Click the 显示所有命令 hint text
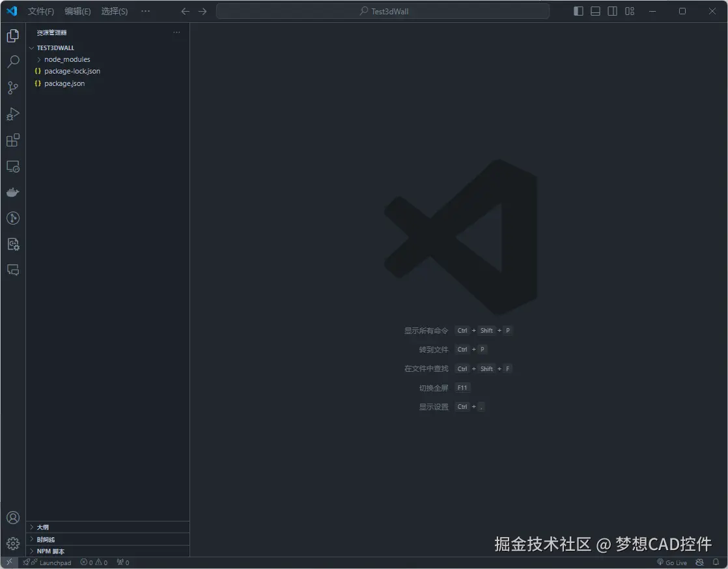The height and width of the screenshot is (569, 728). click(x=427, y=331)
